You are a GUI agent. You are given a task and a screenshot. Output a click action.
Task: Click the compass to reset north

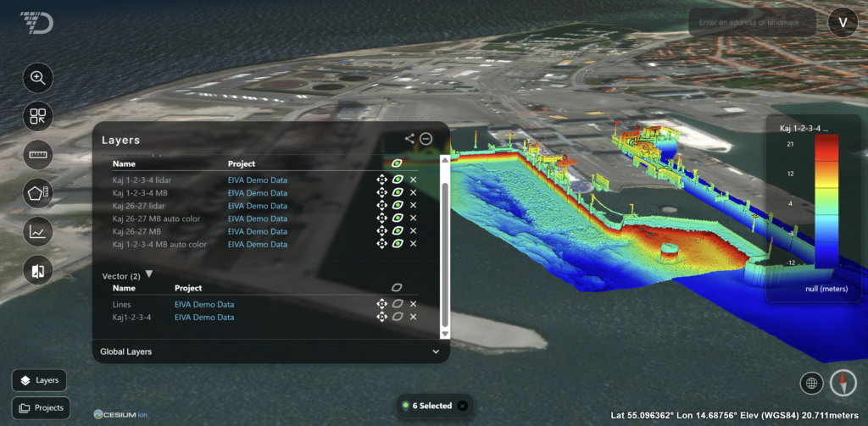pyautogui.click(x=843, y=384)
